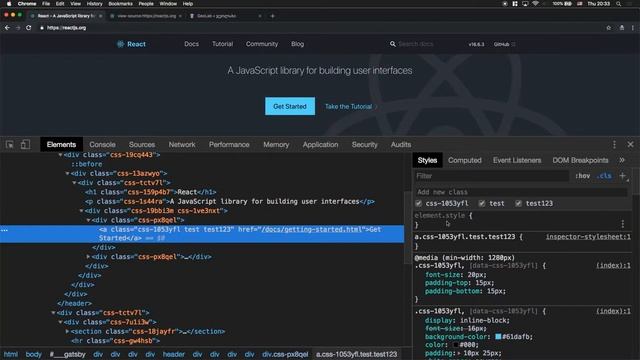Viewport: 640px width, 360px height.
Task: Open element.style three-dot options
Action: coord(623,224)
